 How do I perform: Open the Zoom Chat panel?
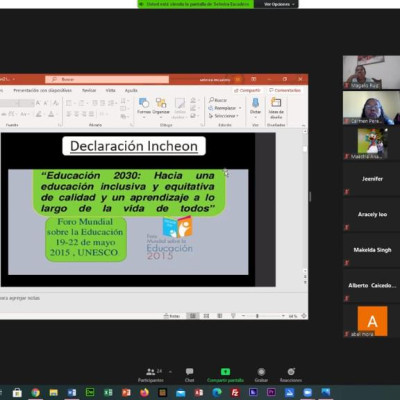click(x=189, y=375)
